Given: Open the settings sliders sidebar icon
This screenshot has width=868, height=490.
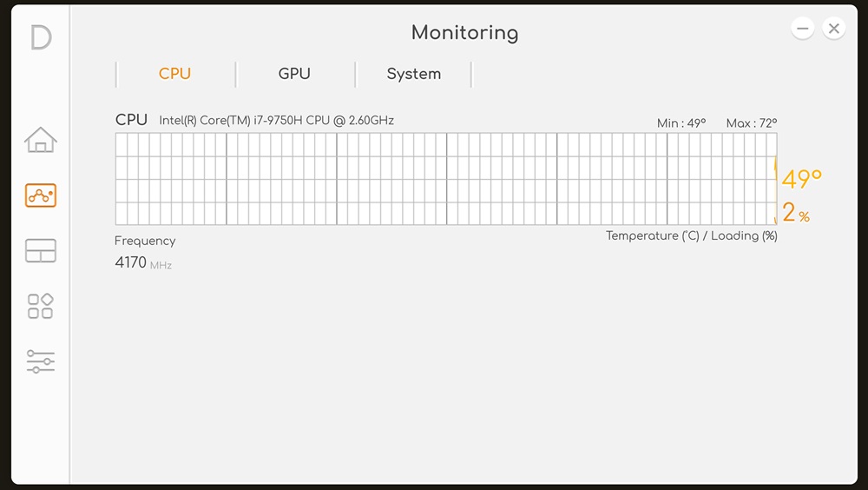Looking at the screenshot, I should point(41,361).
